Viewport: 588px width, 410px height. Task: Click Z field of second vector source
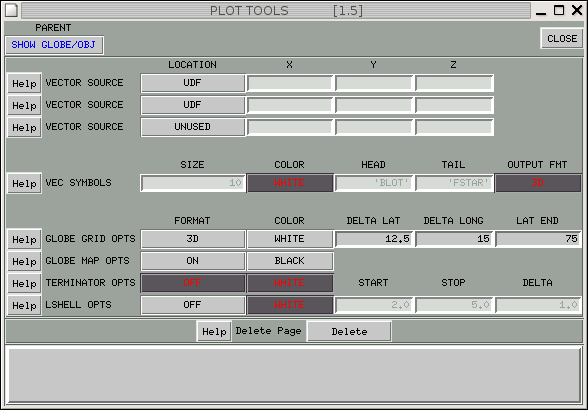pyautogui.click(x=454, y=105)
